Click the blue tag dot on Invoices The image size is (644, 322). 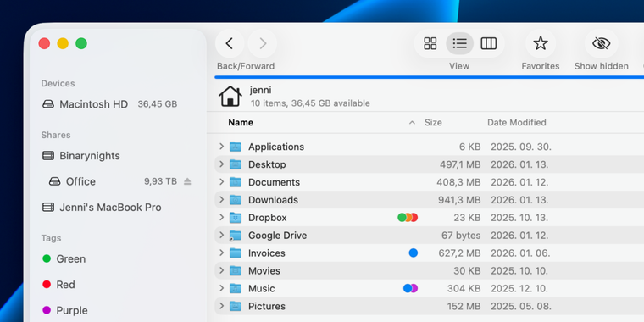pyautogui.click(x=414, y=253)
